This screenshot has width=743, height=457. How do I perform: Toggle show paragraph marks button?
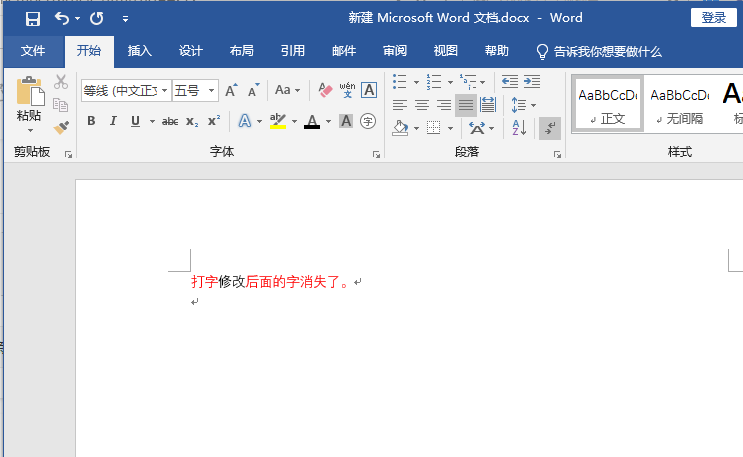(550, 128)
